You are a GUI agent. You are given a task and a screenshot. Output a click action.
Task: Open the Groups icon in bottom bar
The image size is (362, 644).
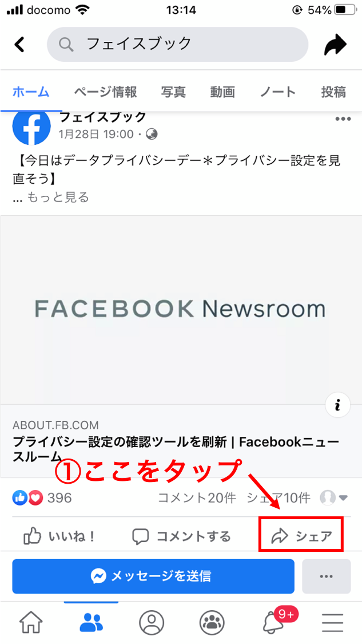point(212,623)
